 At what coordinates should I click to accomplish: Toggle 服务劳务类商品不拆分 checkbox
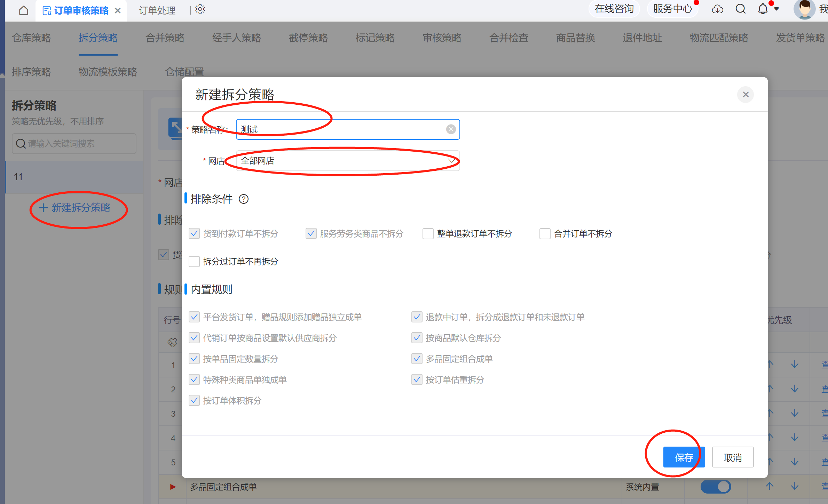coord(311,234)
